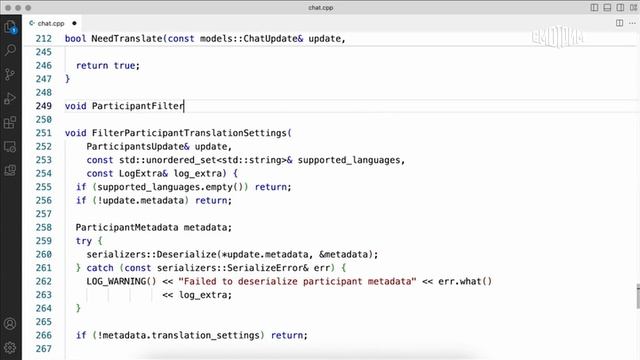Click line number 259
This screenshot has width=640, height=360.
(44, 241)
